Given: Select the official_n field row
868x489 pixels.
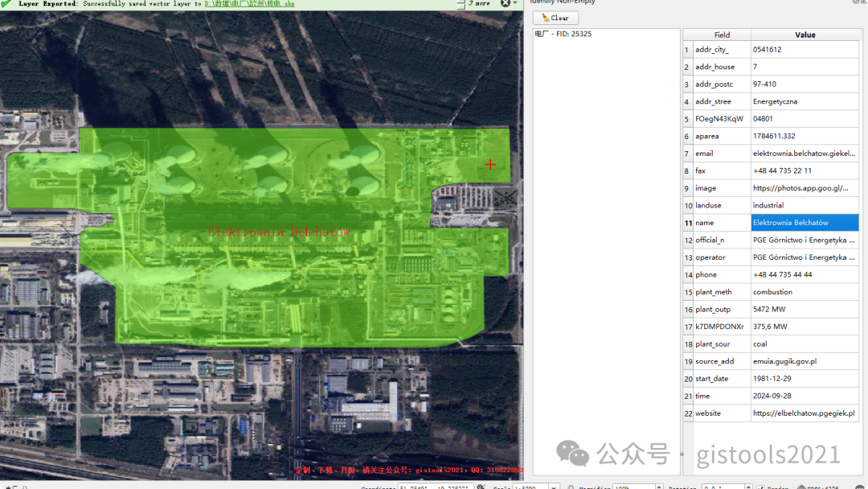Looking at the screenshot, I should (x=722, y=240).
